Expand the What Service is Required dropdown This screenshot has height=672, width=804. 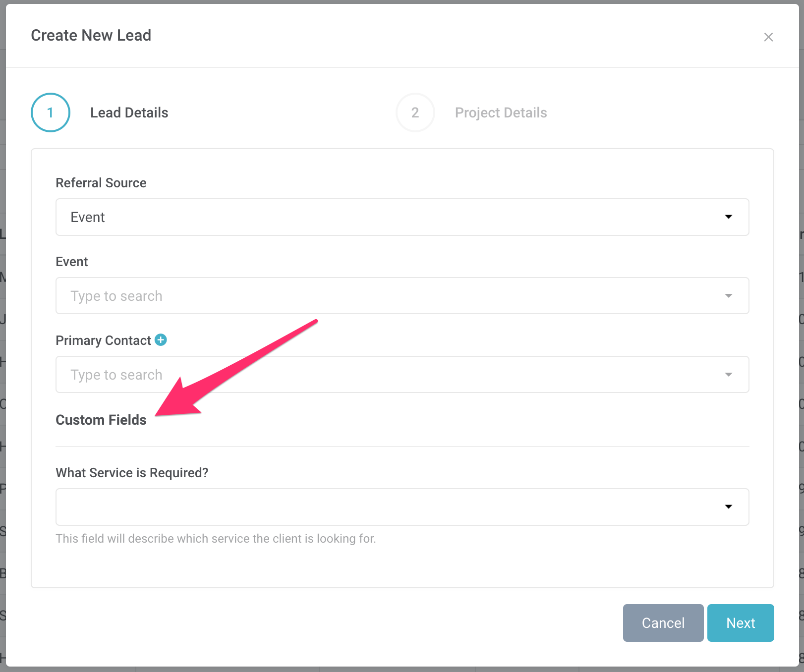[387, 506]
